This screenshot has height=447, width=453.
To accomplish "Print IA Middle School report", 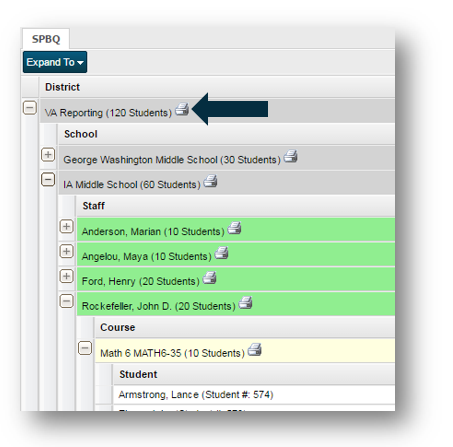I will pos(210,181).
